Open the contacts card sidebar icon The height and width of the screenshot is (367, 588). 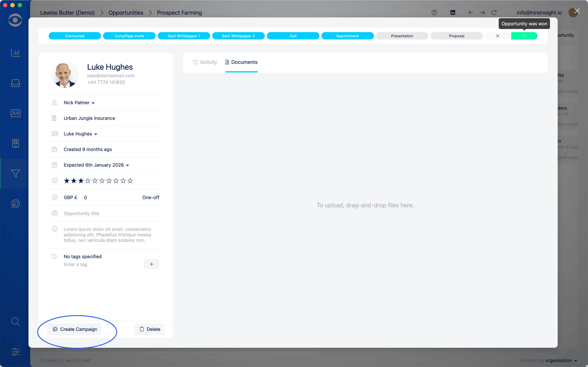pos(15,113)
